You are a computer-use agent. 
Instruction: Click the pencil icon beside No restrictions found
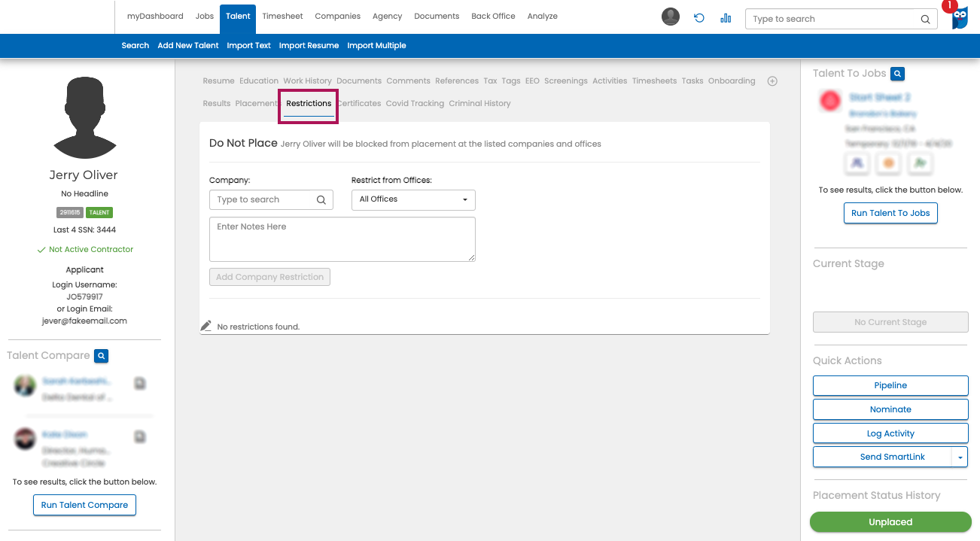(206, 326)
